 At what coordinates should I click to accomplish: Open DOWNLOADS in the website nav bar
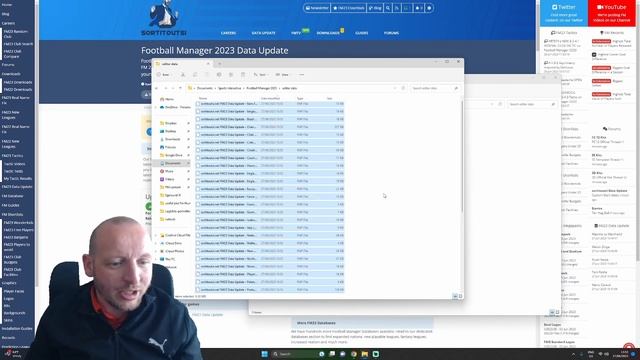point(328,33)
